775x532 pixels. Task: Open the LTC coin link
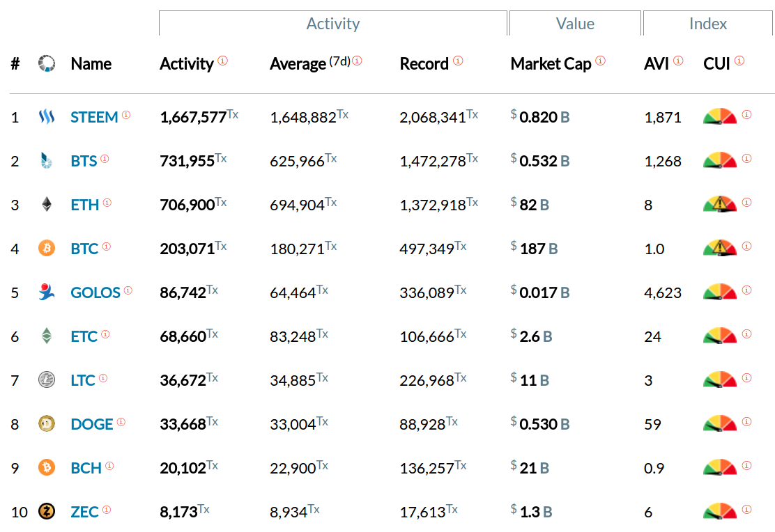pos(83,380)
